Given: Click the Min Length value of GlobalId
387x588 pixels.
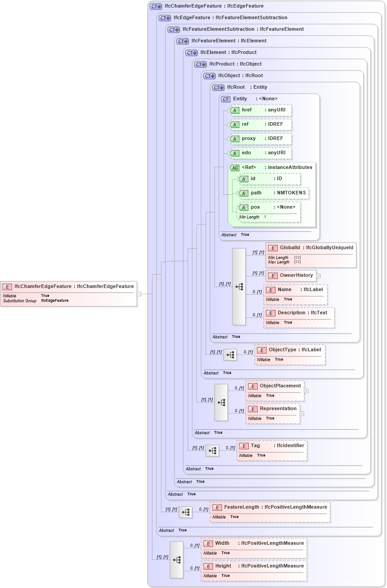Looking at the screenshot, I should pos(296,258).
